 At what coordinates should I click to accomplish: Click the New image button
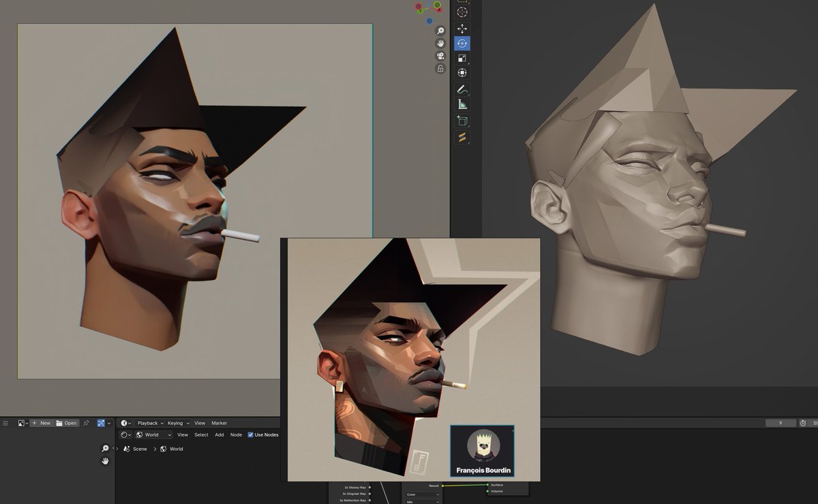(41, 423)
